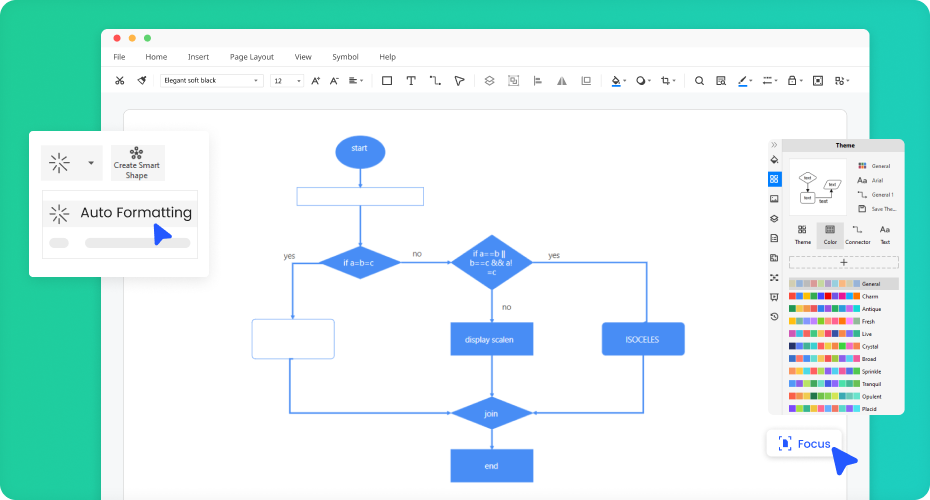Select the Text tool in toolbar
The height and width of the screenshot is (500, 930).
[x=411, y=81]
